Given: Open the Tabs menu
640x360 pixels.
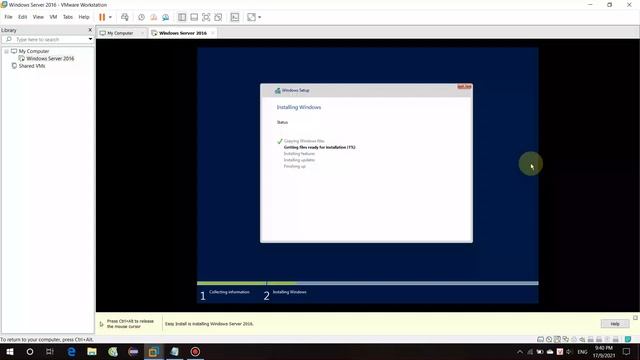Looking at the screenshot, I should point(68,17).
